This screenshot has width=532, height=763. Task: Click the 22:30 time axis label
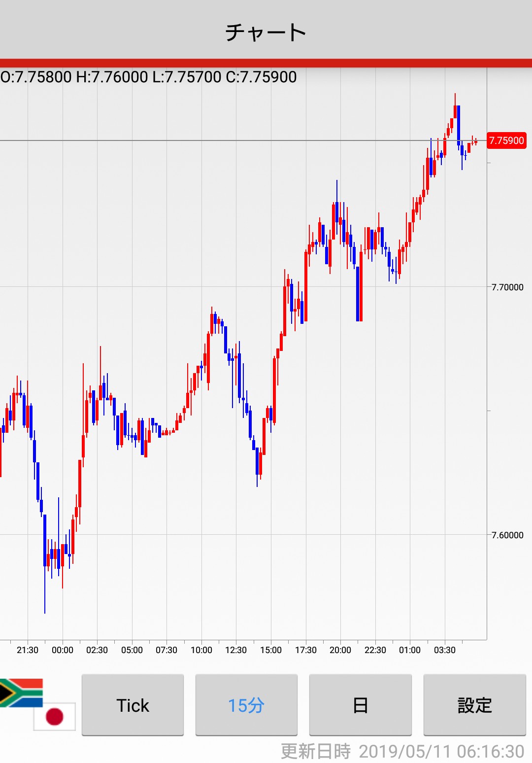point(375,650)
